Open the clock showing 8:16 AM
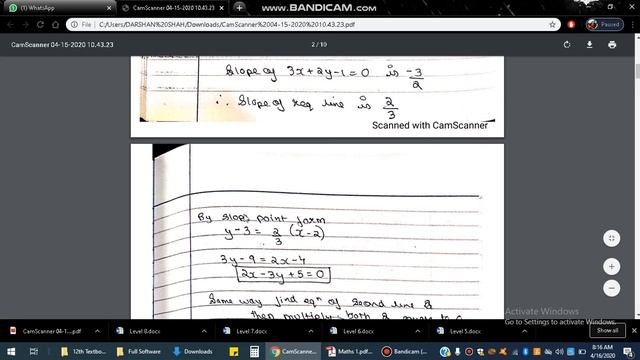 pyautogui.click(x=602, y=351)
